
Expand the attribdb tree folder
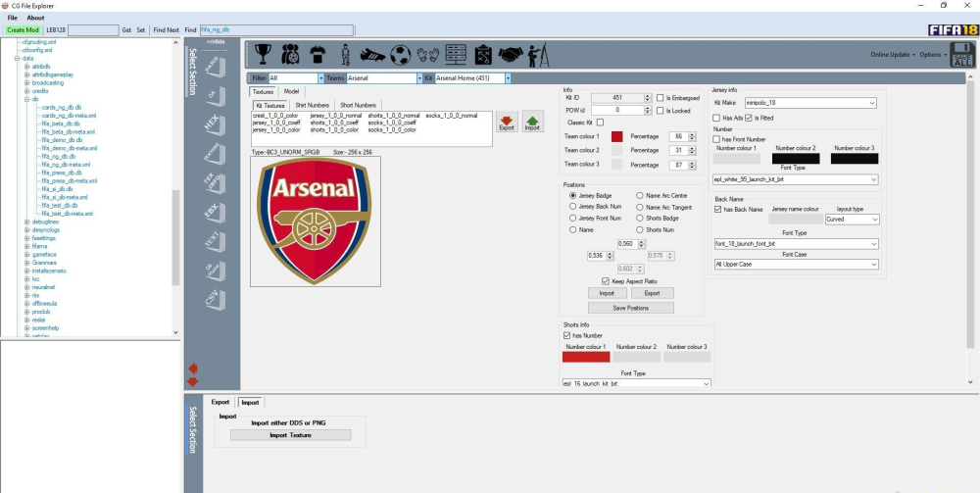click(26, 67)
